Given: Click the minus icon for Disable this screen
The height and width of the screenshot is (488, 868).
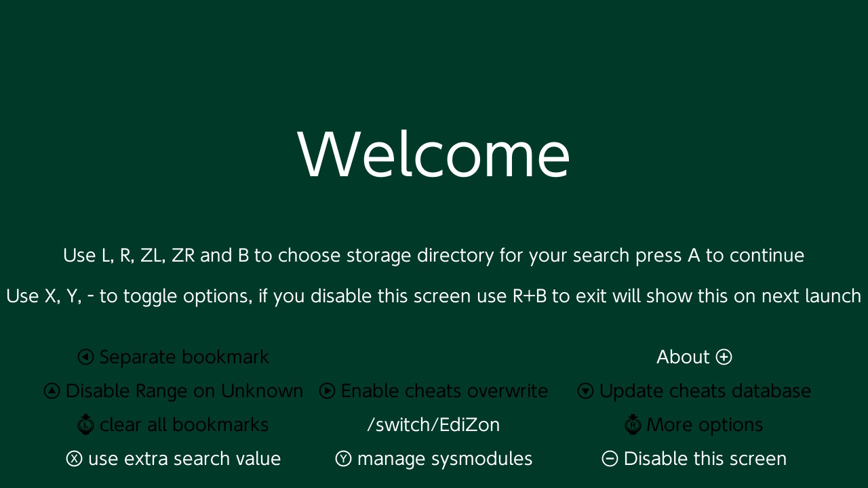Looking at the screenshot, I should click(610, 459).
